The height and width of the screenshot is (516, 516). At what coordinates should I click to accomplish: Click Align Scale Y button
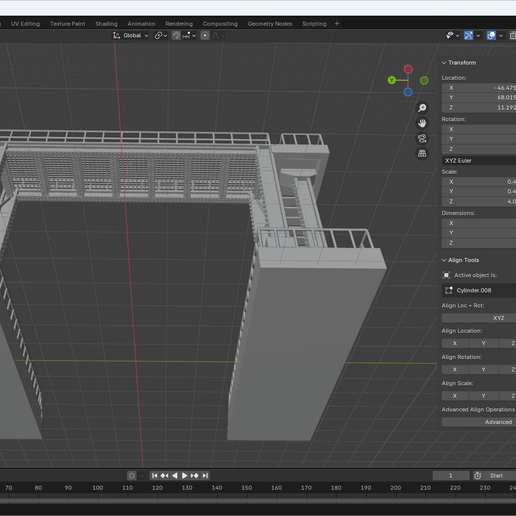pyautogui.click(x=483, y=396)
